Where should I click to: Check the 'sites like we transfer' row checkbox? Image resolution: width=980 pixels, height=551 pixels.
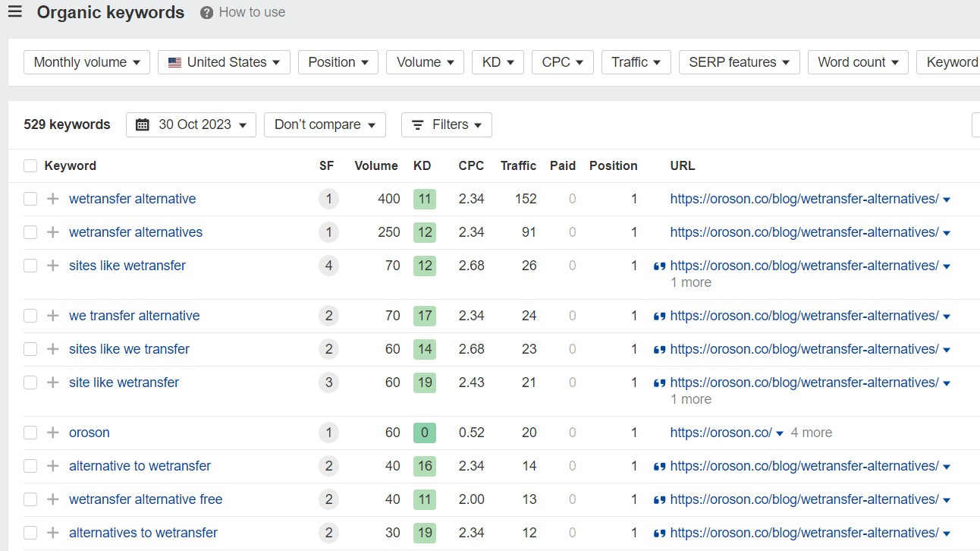coord(30,349)
